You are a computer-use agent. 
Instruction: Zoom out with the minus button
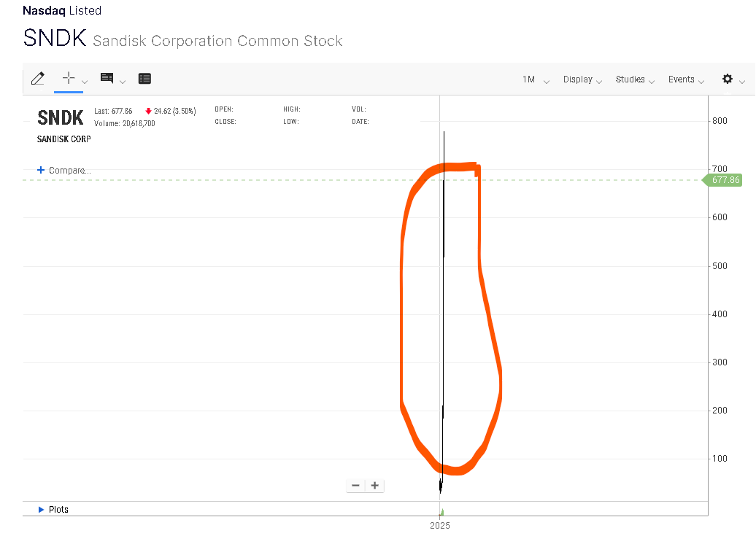355,486
